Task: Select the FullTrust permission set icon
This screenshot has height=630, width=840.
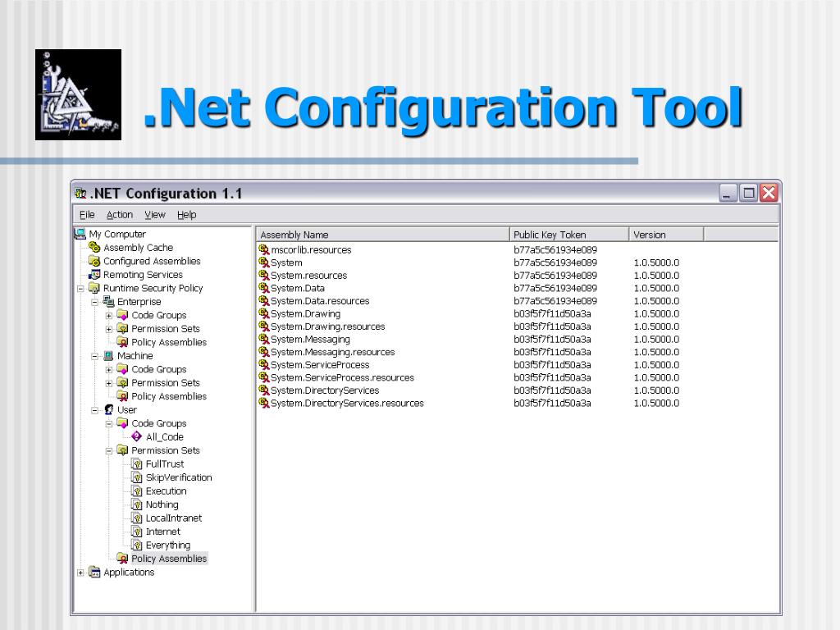Action: click(137, 464)
